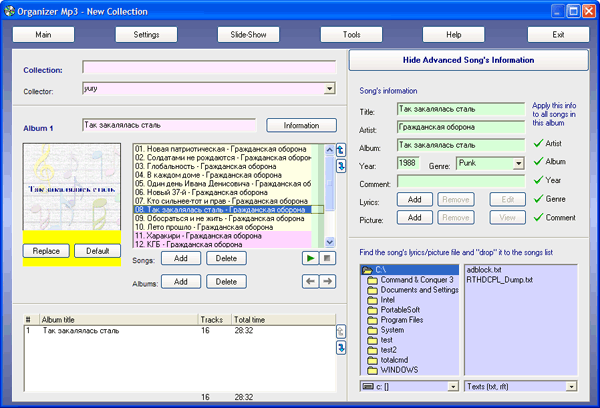Reset album cover to Default
The width and height of the screenshot is (600, 408).
point(98,251)
